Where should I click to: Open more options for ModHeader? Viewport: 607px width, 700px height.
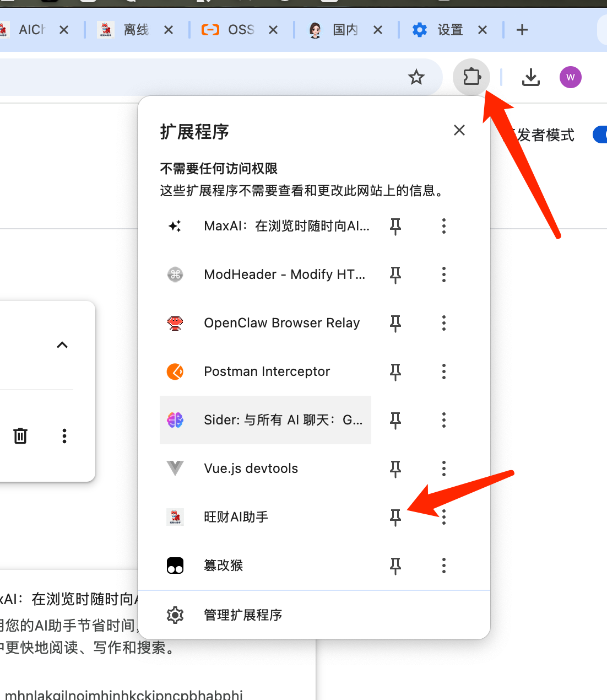tap(443, 274)
